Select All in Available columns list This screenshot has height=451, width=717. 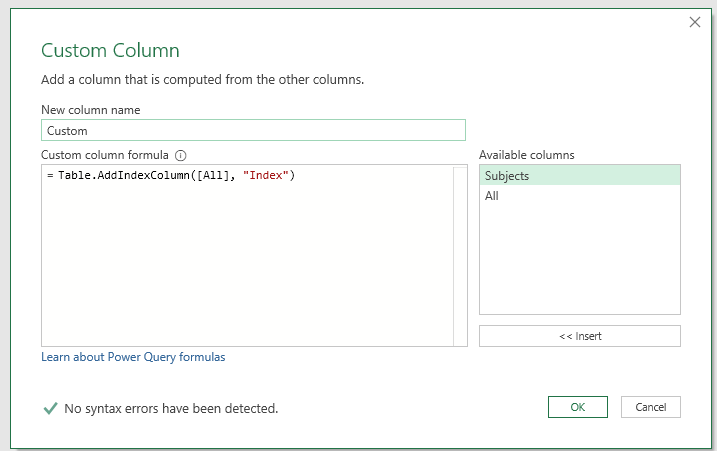(x=580, y=196)
